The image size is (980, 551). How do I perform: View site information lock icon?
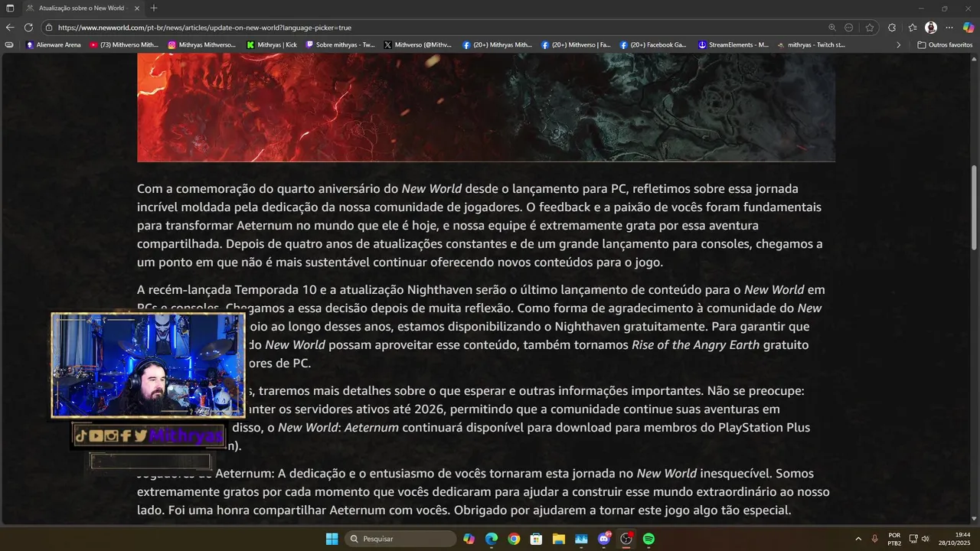49,28
